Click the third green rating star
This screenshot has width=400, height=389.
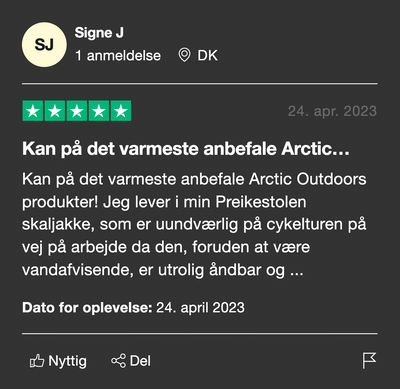(x=77, y=111)
